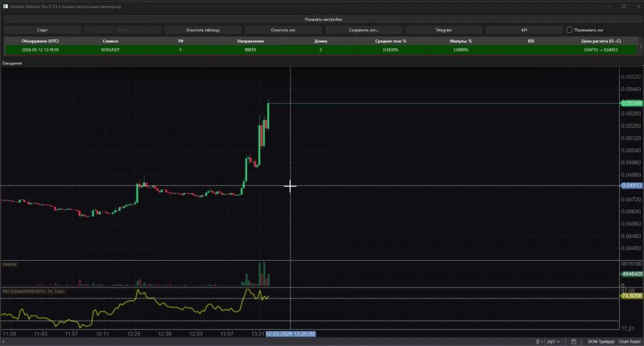644x346 pixels.
Task: Minimize the Impulse Detector Pro window
Action: point(609,6)
